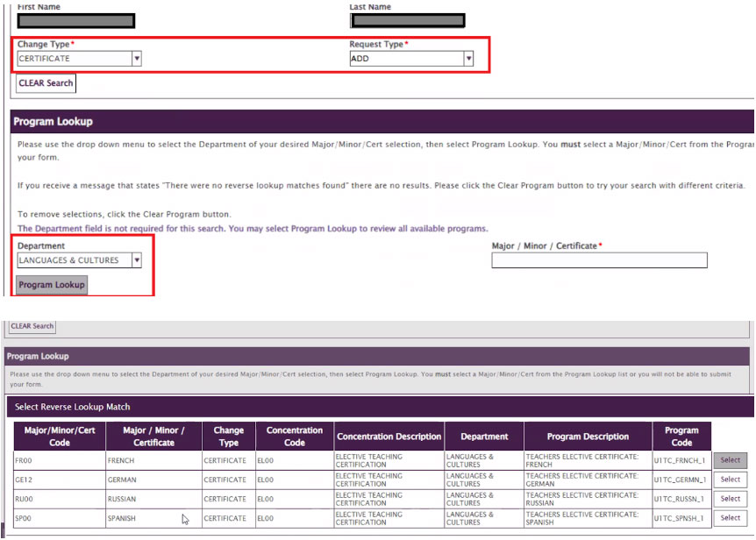The image size is (756, 540).
Task: Open the Change Type dropdown arrow
Action: 137,58
